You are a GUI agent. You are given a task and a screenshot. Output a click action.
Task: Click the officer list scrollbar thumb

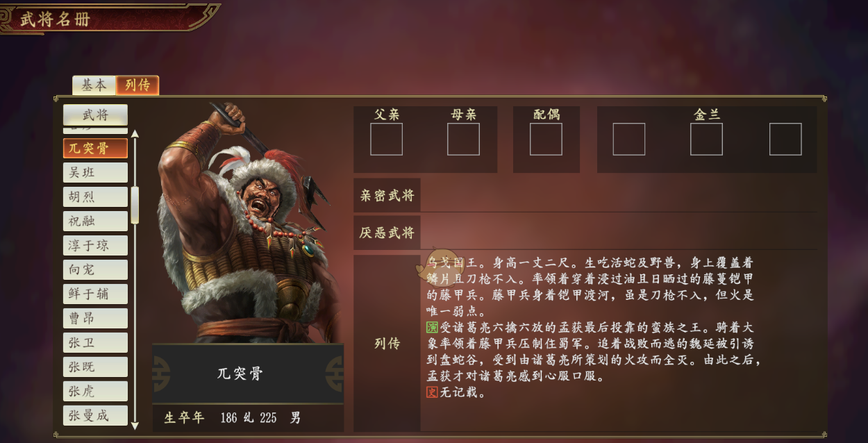135,205
